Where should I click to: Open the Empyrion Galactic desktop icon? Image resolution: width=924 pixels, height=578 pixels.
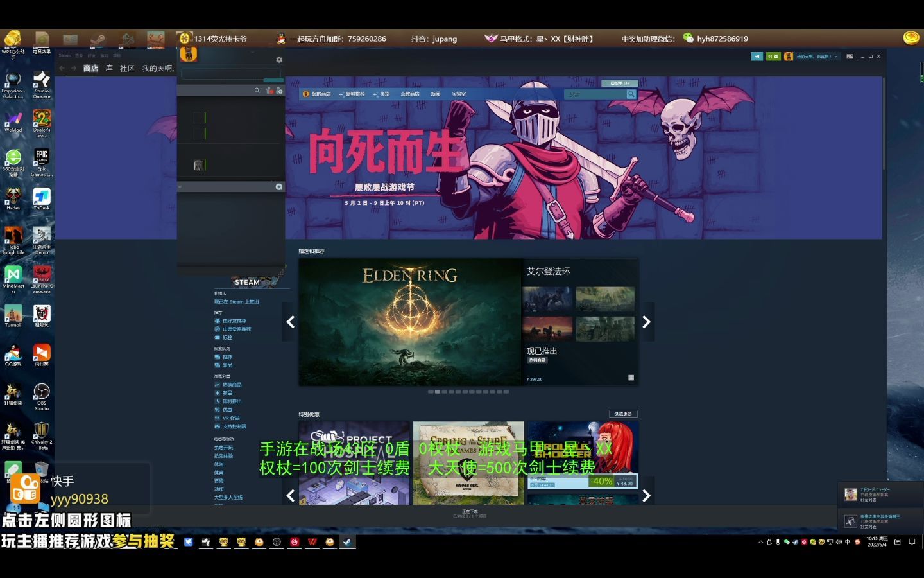13,84
